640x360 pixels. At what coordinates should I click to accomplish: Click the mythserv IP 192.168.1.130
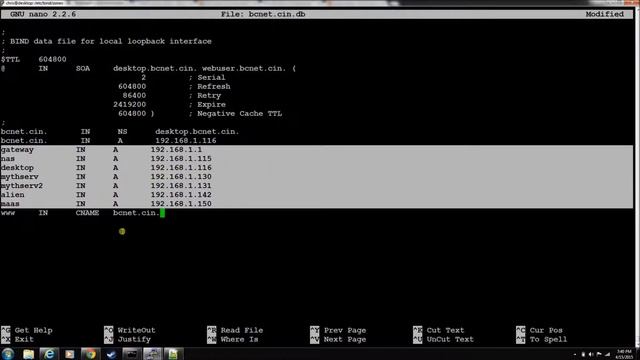pos(181,177)
